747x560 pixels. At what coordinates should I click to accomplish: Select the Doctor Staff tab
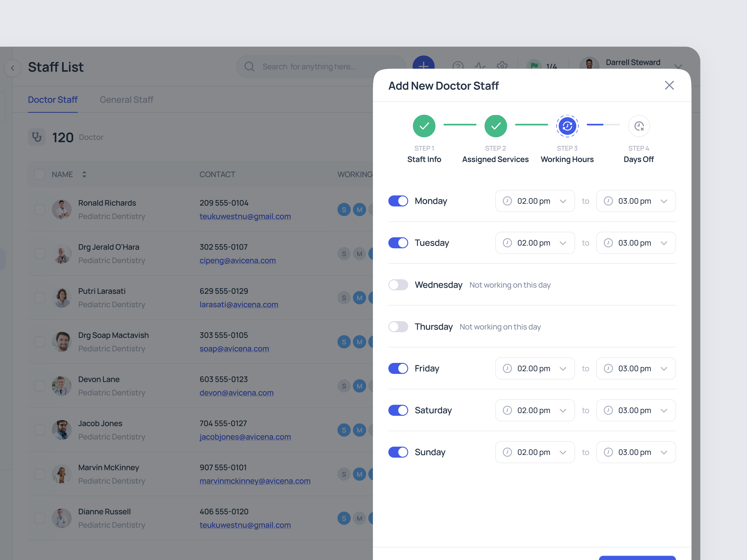pyautogui.click(x=53, y=100)
